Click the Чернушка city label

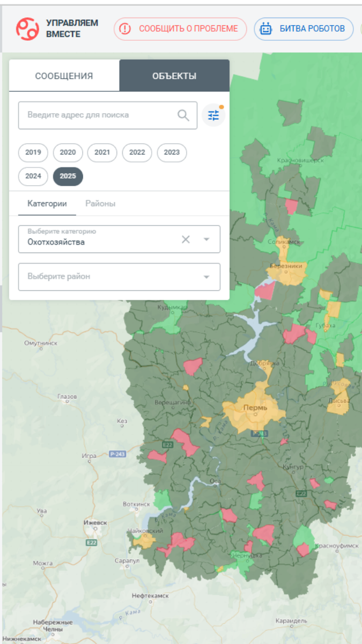tap(248, 556)
